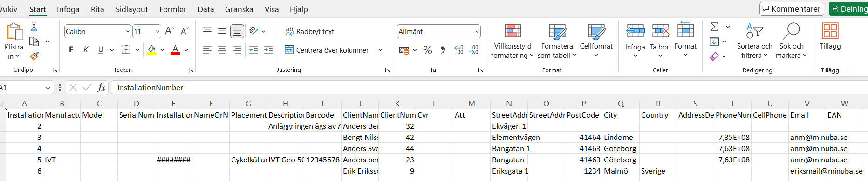Screen dimensions: 868x181
Task: Click the Cut scissors icon
Action: [x=34, y=27]
